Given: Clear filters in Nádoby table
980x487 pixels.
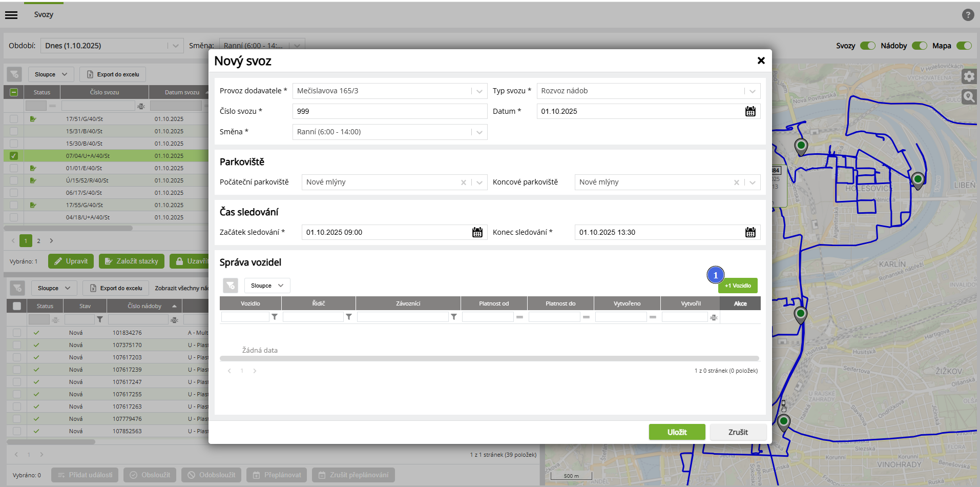Looking at the screenshot, I should (x=17, y=288).
